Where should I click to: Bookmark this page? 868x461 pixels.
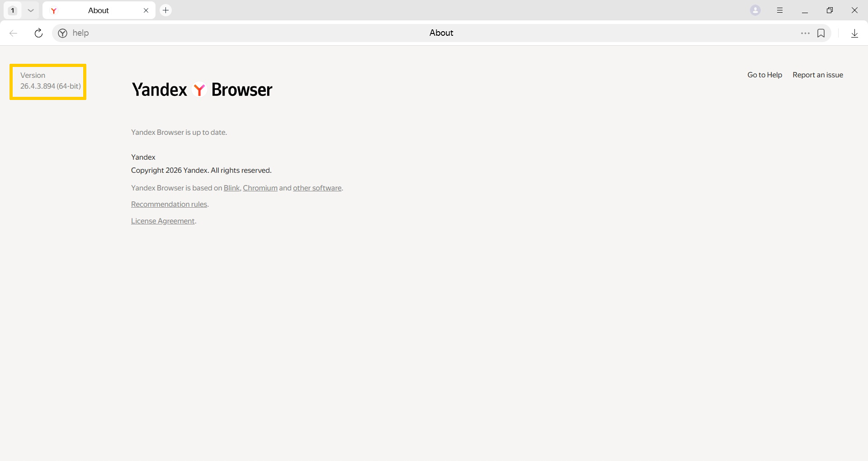point(821,33)
